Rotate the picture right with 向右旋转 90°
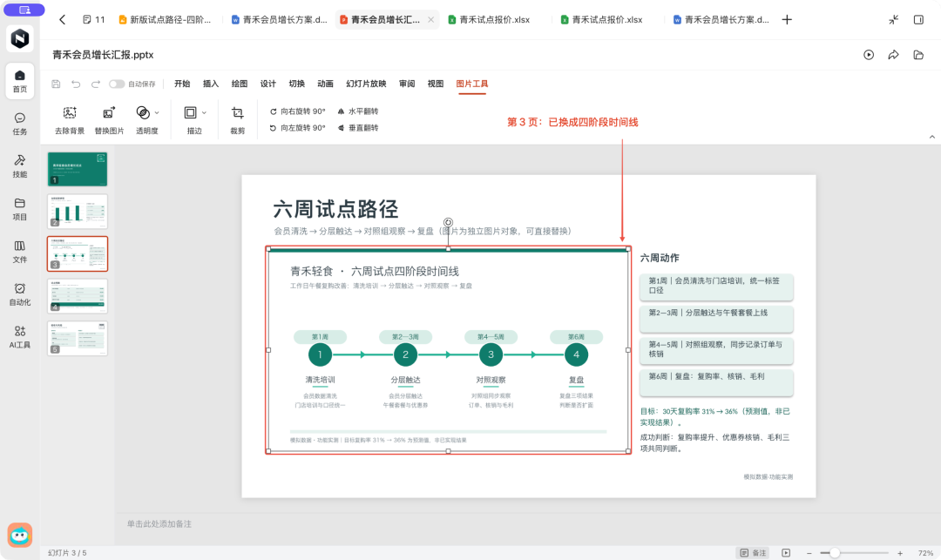 point(298,111)
